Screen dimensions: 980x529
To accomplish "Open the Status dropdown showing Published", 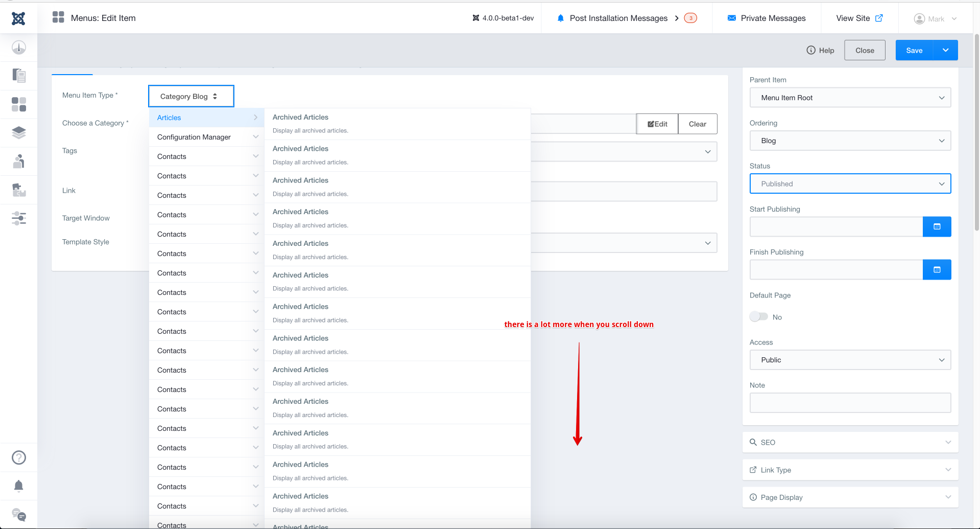I will point(850,183).
